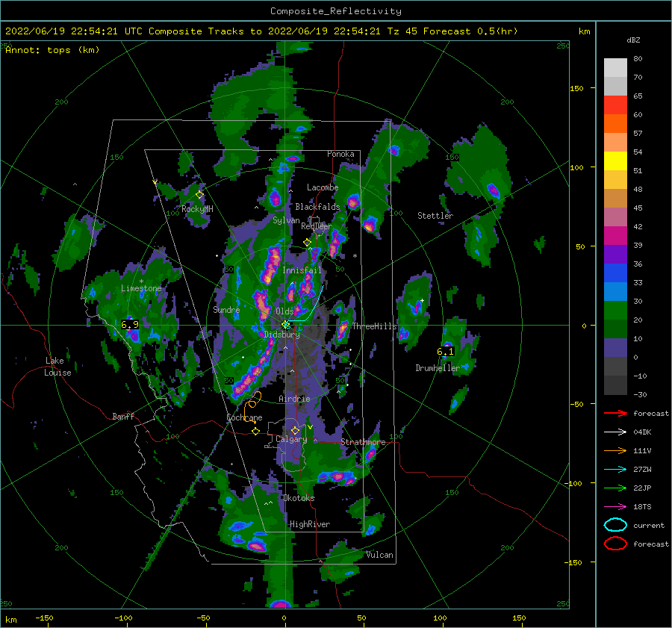Click the yellow diamond marker above Calgary
The height and width of the screenshot is (628, 672).
295,430
